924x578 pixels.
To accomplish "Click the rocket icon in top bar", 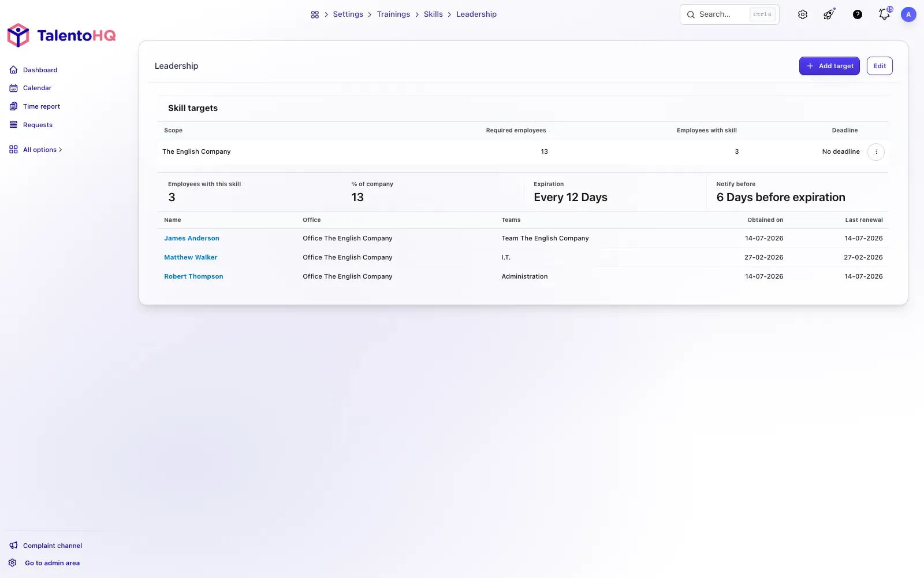I will pyautogui.click(x=829, y=14).
